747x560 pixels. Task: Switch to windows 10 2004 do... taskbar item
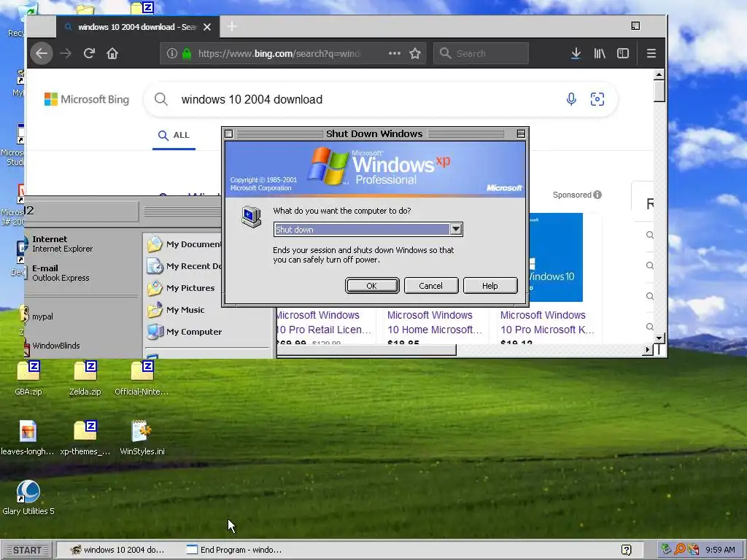tap(117, 550)
